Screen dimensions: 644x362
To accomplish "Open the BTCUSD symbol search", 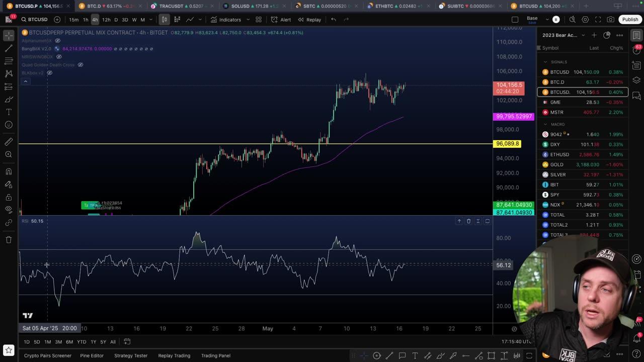I will pos(34,20).
